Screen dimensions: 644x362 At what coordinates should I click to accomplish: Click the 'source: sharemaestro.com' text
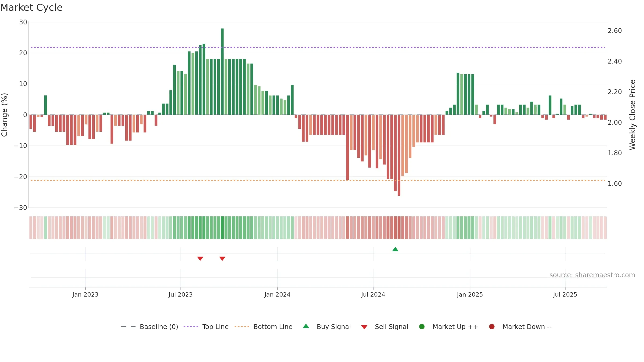pyautogui.click(x=592, y=275)
